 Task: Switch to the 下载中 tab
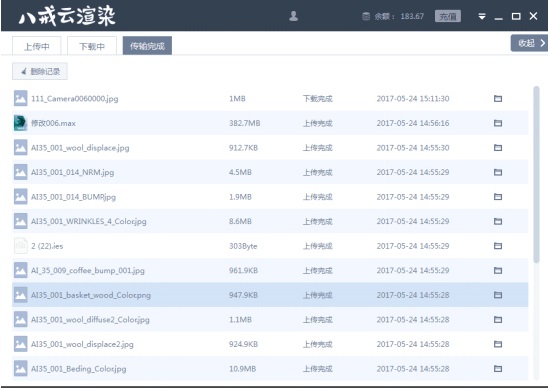point(92,46)
